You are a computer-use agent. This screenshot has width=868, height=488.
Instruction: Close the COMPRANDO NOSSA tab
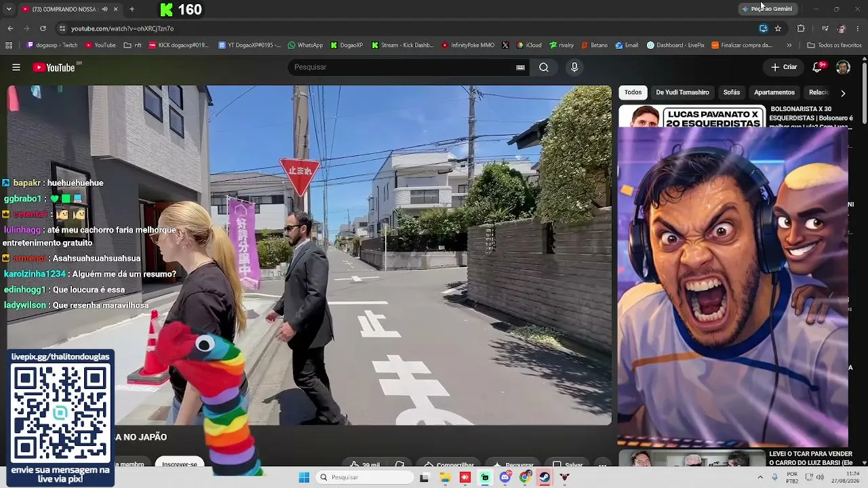115,9
